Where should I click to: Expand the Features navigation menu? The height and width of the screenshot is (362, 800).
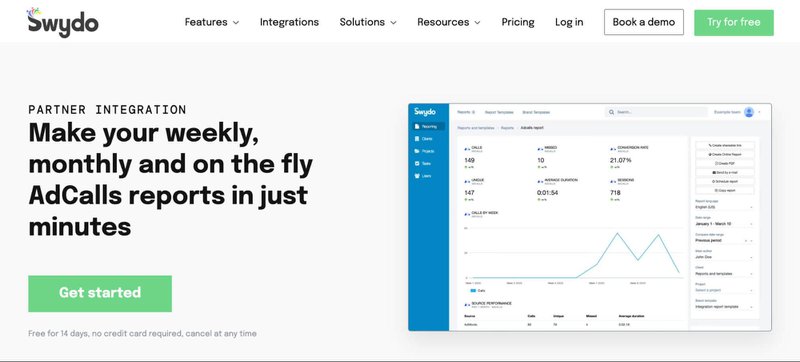click(x=212, y=22)
